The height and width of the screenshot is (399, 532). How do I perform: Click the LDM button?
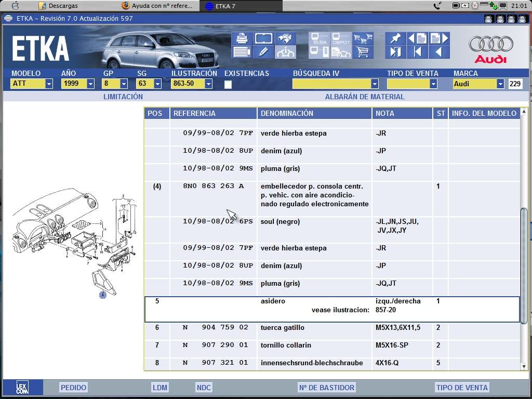160,388
